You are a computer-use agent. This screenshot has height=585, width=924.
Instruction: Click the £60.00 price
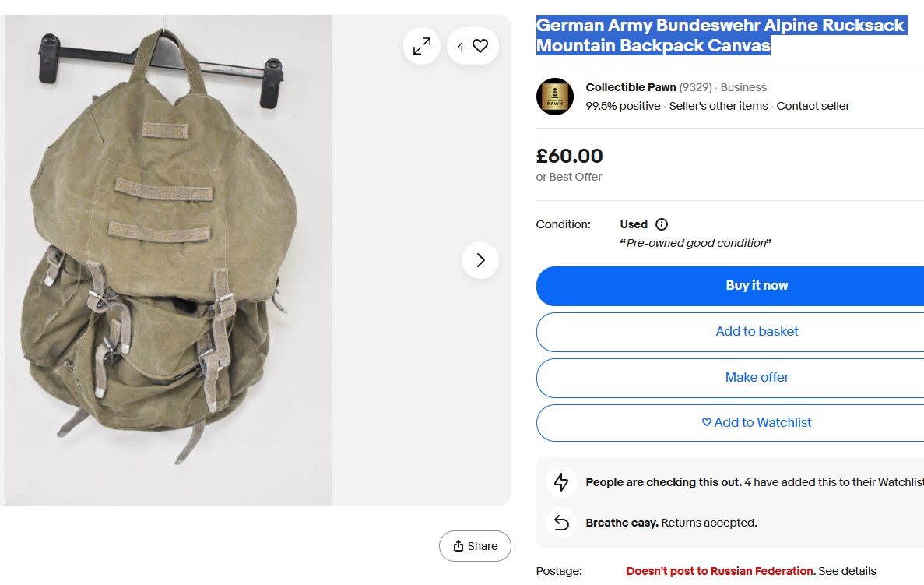pyautogui.click(x=569, y=157)
